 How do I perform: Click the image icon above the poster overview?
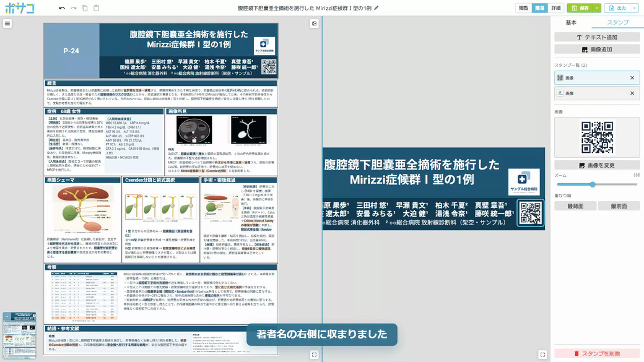click(x=314, y=24)
